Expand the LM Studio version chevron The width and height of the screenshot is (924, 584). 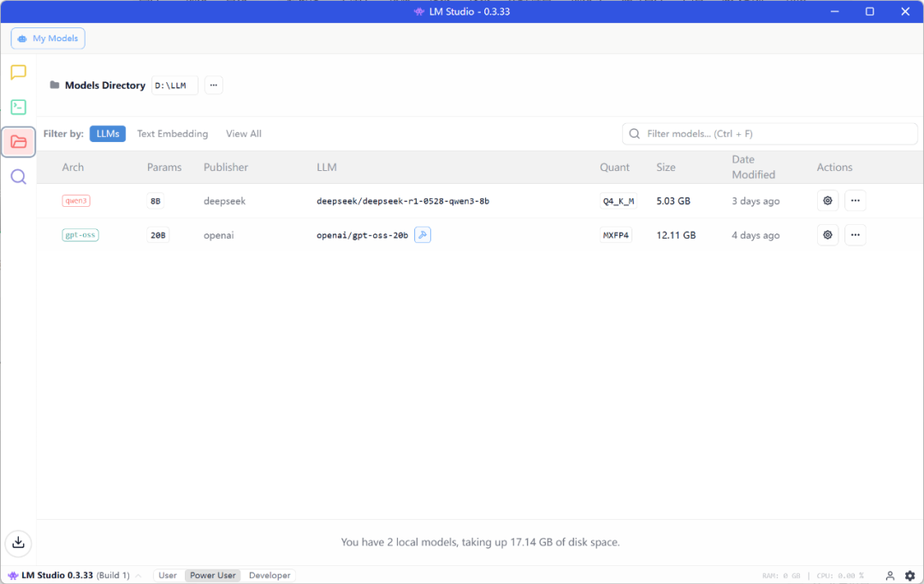[139, 575]
